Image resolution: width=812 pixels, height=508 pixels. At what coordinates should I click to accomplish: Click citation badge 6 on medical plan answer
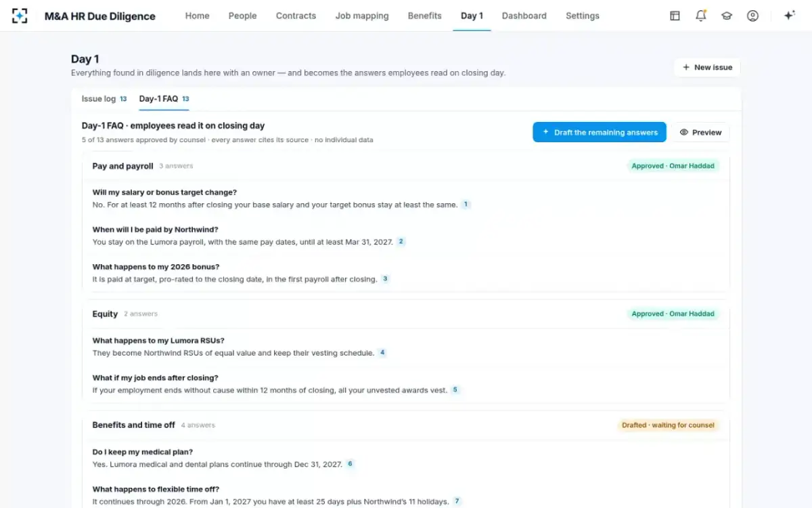[x=350, y=464]
